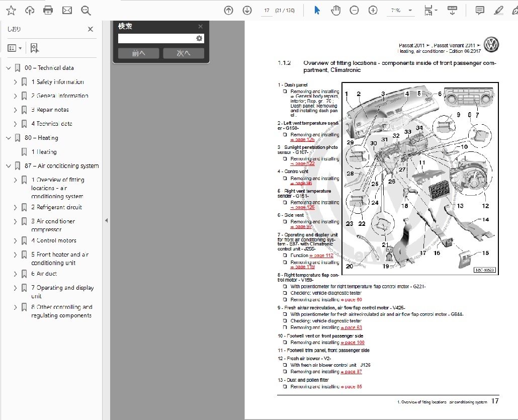The height and width of the screenshot is (420, 518).
Task: Click the email envelope icon
Action: click(x=67, y=10)
